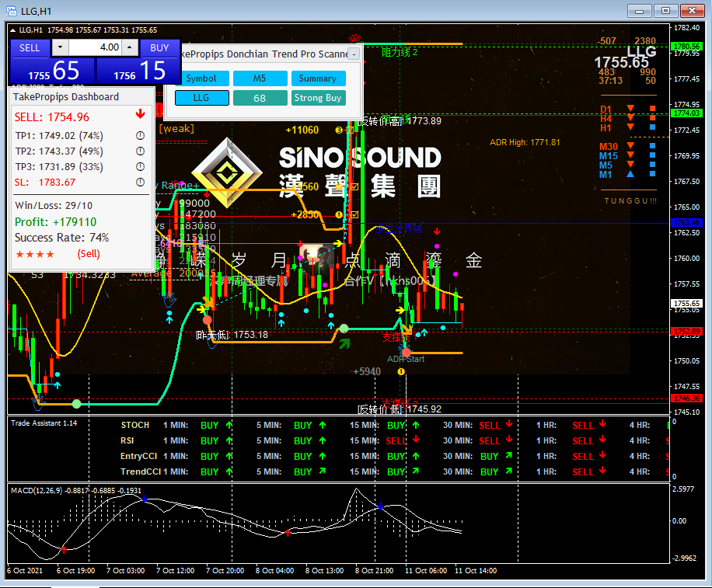Click the clock icon next to SL

141,182
